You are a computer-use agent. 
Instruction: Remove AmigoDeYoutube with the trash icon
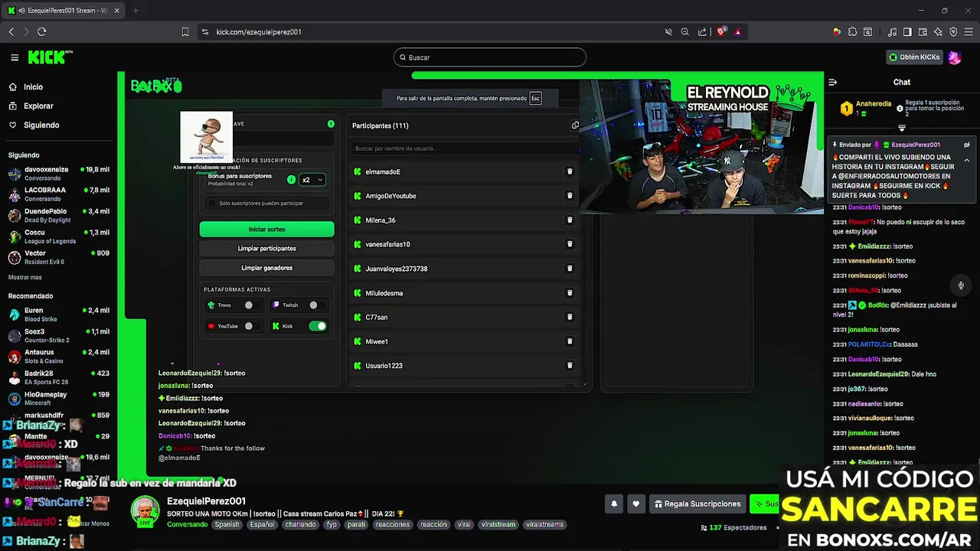pyautogui.click(x=570, y=195)
